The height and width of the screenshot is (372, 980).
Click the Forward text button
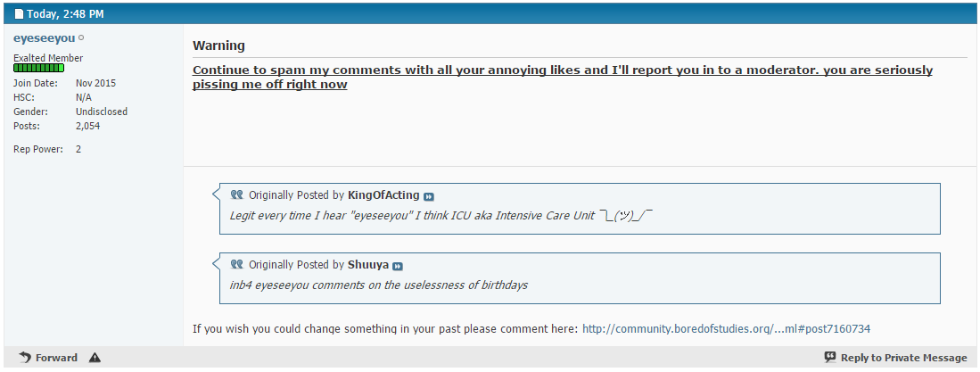coord(56,358)
